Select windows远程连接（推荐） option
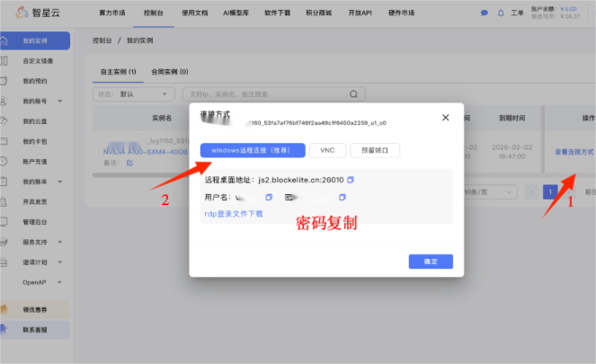 [x=253, y=150]
